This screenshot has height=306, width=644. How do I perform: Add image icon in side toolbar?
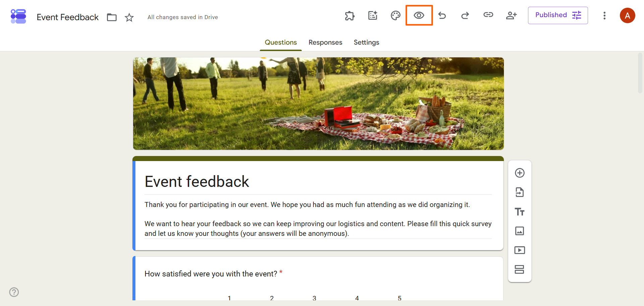point(520,231)
